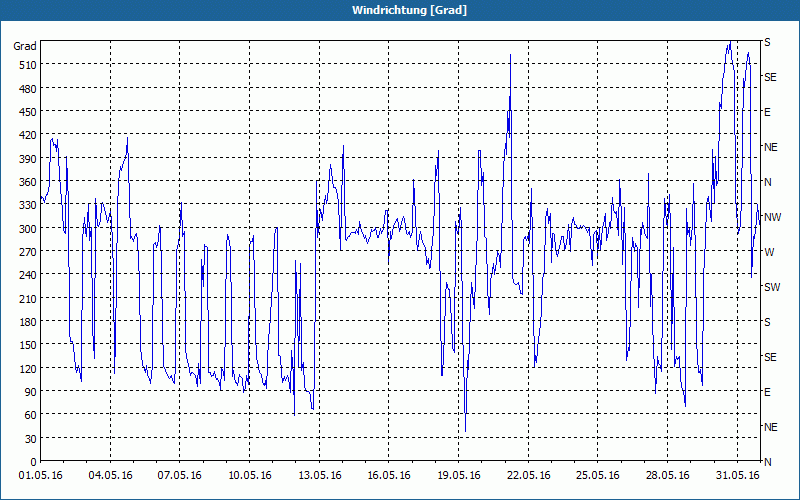Viewport: 800px width, 500px height.
Task: Select the 510 value on the degree axis
Action: click(x=26, y=65)
